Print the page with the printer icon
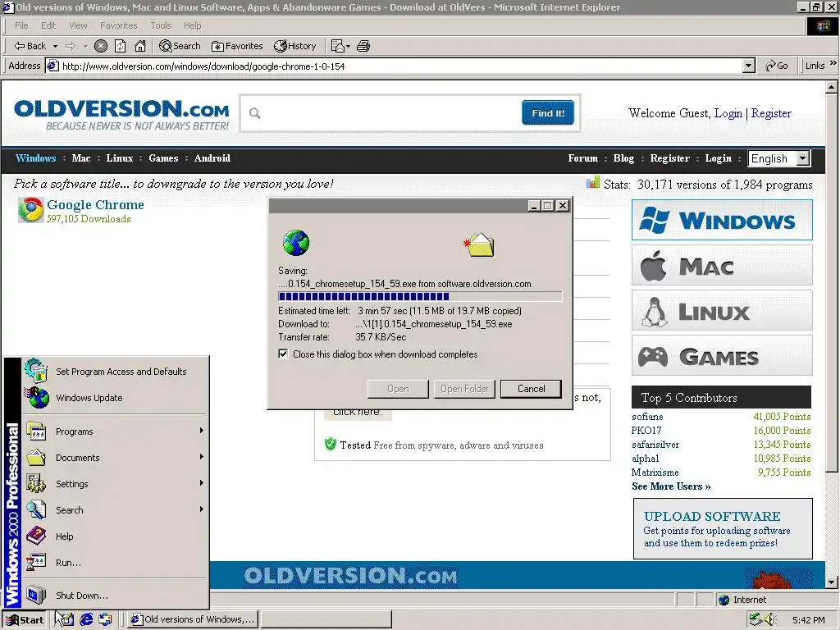 pos(363,46)
